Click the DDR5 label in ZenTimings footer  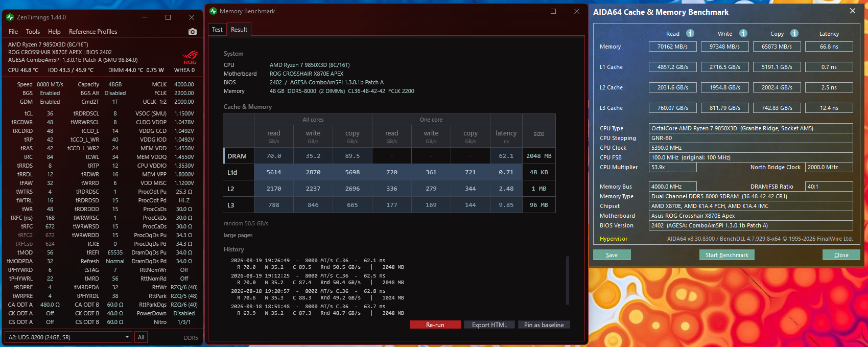(x=191, y=338)
